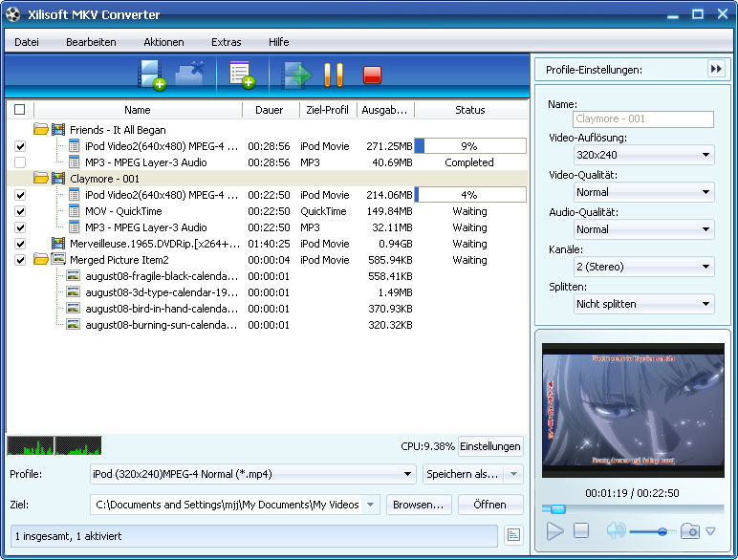Mute audio using the speaker icon
The image size is (738, 560).
coord(615,531)
